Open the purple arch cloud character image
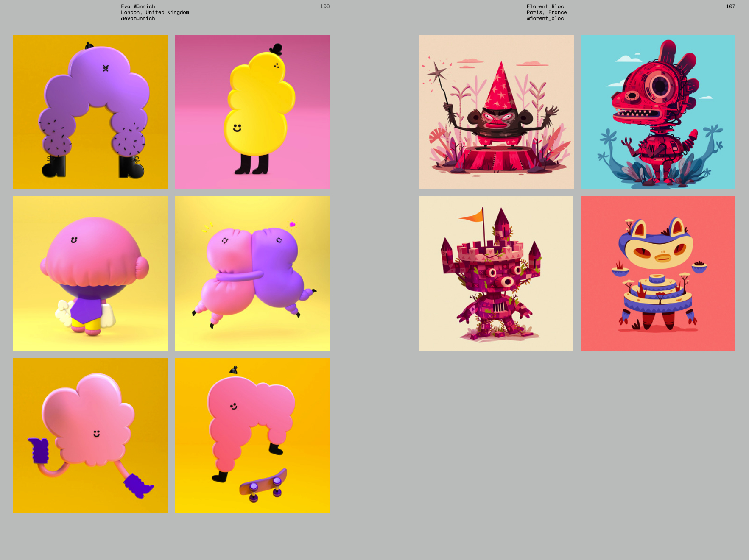The image size is (749, 560). pos(90,112)
